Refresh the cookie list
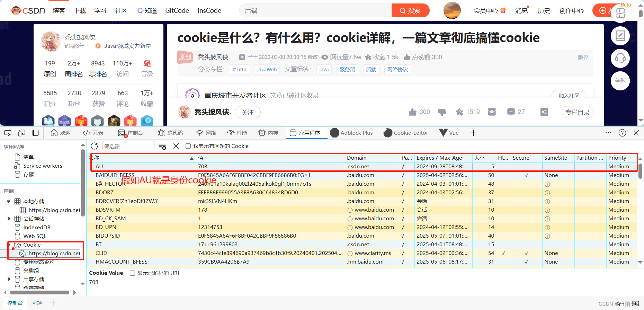This screenshot has height=310, width=644. point(94,146)
